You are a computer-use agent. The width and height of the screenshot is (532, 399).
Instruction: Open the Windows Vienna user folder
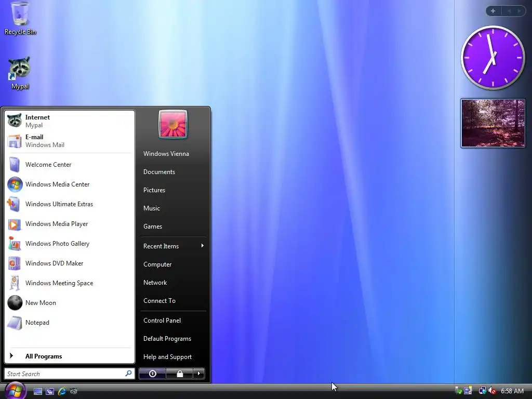pyautogui.click(x=173, y=154)
